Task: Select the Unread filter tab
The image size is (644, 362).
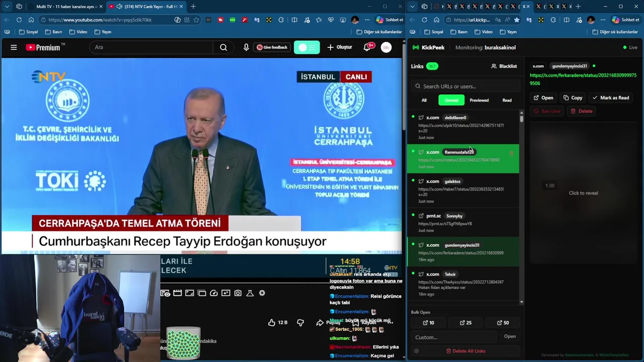Action: (451, 100)
